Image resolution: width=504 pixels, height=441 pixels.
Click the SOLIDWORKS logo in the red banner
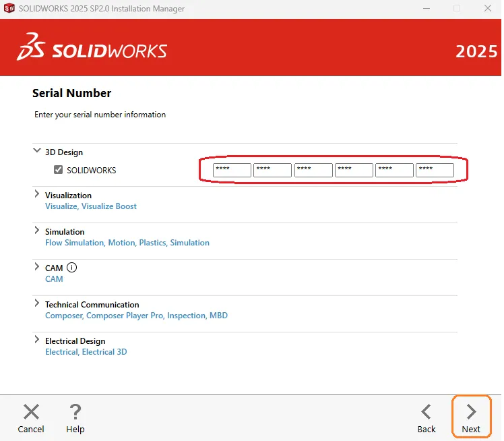tap(92, 47)
